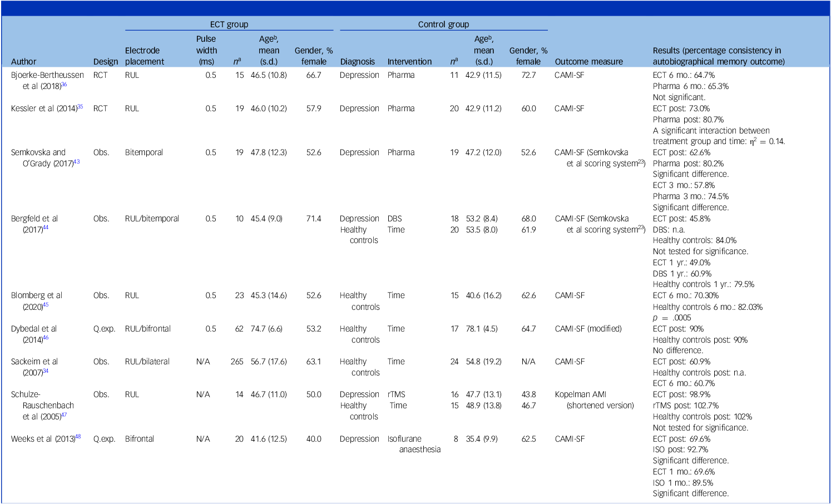Click the ECT group header label

point(229,24)
